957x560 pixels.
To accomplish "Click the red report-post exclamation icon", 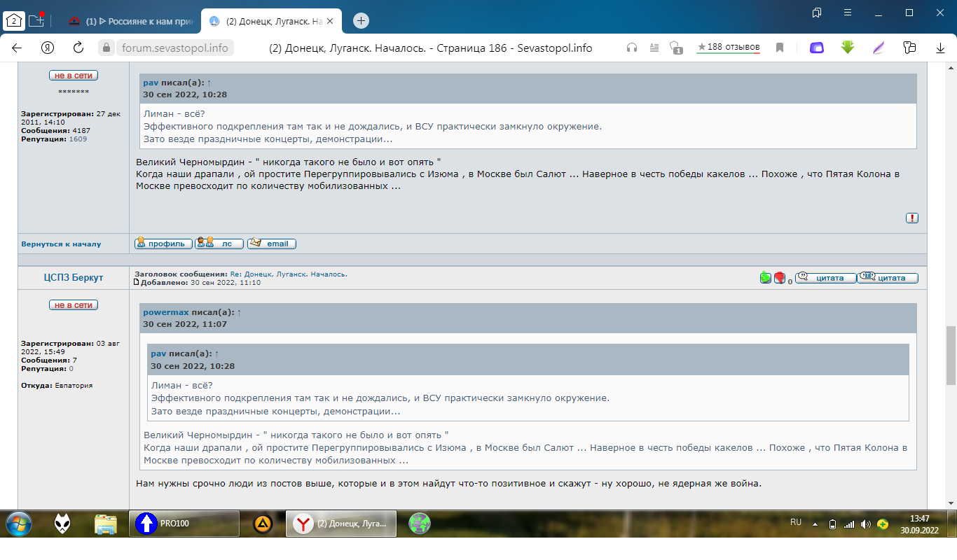I will click(912, 218).
